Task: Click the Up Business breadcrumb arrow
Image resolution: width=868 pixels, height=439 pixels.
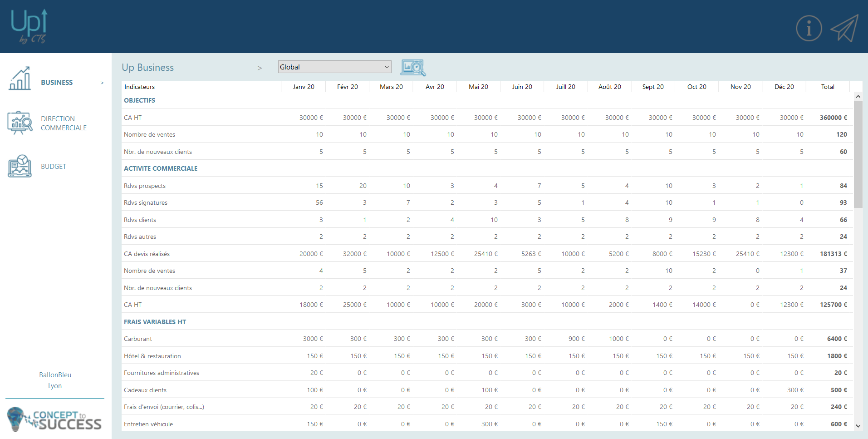Action: tap(260, 68)
